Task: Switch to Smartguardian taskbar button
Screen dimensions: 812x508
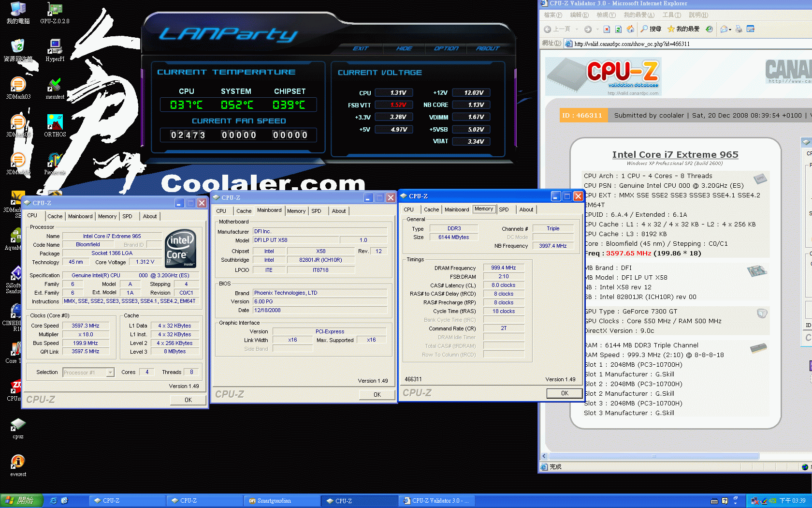Action: tap(282, 501)
